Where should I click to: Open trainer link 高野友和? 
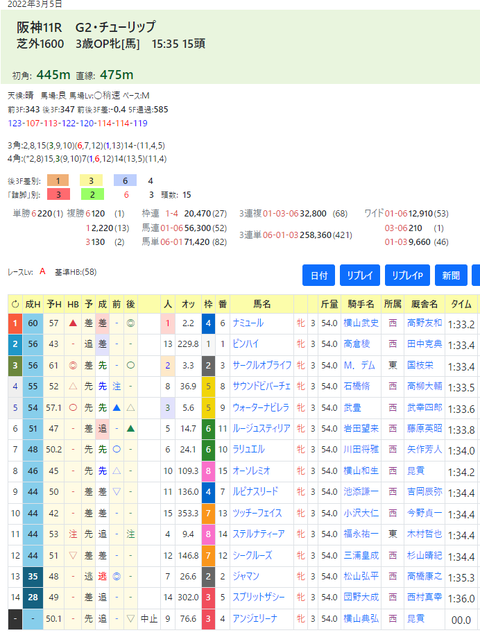[x=425, y=323]
